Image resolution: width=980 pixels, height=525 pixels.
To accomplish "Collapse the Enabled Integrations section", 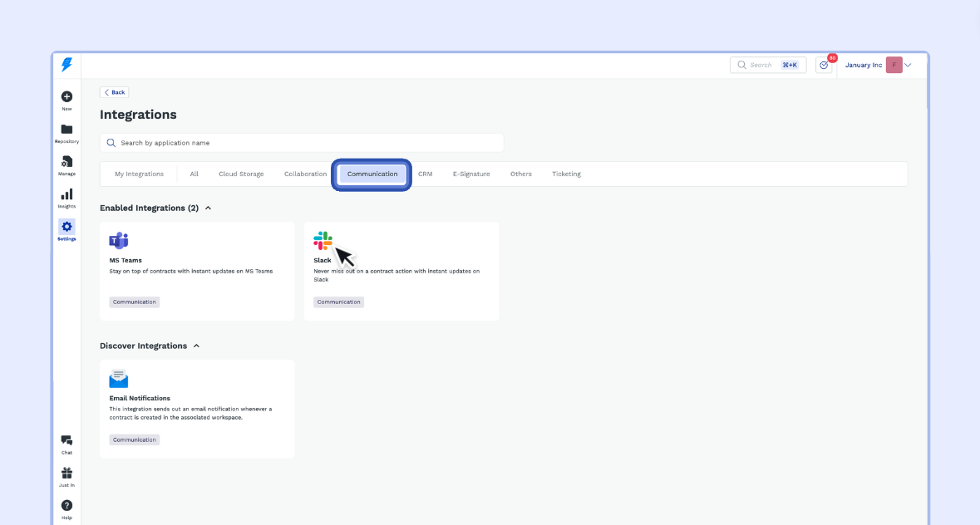I will pyautogui.click(x=208, y=208).
